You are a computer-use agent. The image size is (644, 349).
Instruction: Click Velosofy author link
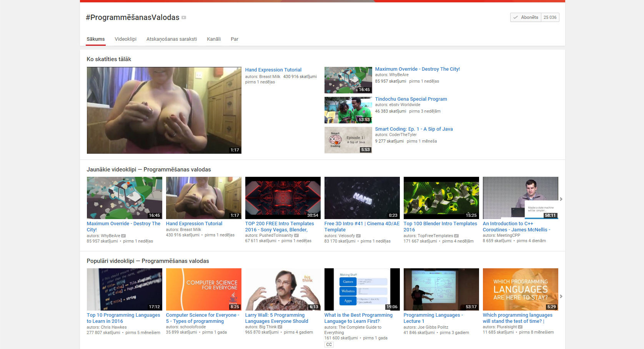click(x=347, y=236)
